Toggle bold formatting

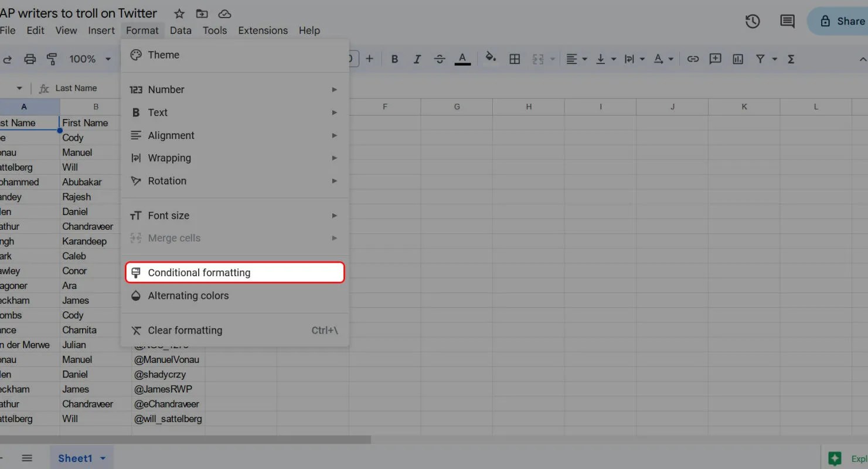(394, 59)
